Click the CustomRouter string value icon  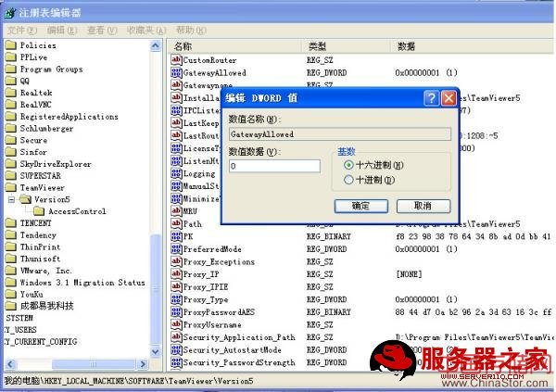(x=176, y=59)
